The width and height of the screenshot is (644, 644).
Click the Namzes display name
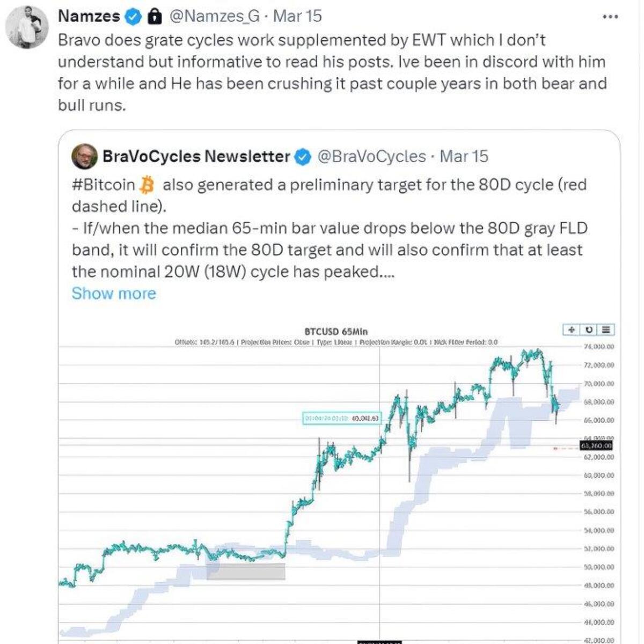click(89, 16)
